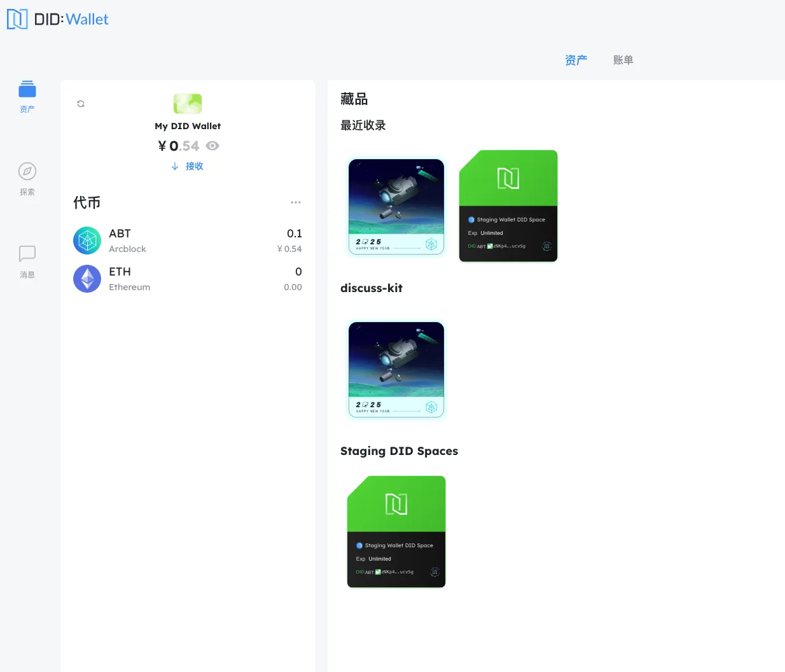Viewport: 785px width, 672px height.
Task: Open the card under Staging DID Spaces
Action: [396, 532]
